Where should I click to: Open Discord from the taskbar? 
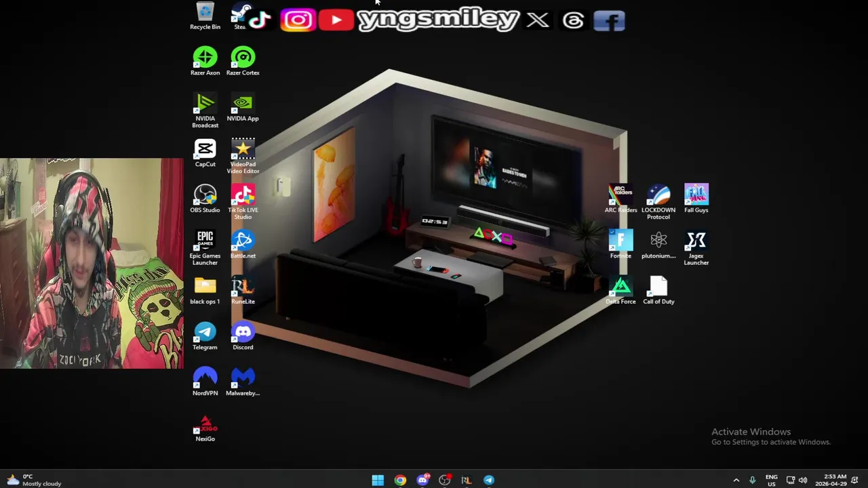click(x=422, y=480)
